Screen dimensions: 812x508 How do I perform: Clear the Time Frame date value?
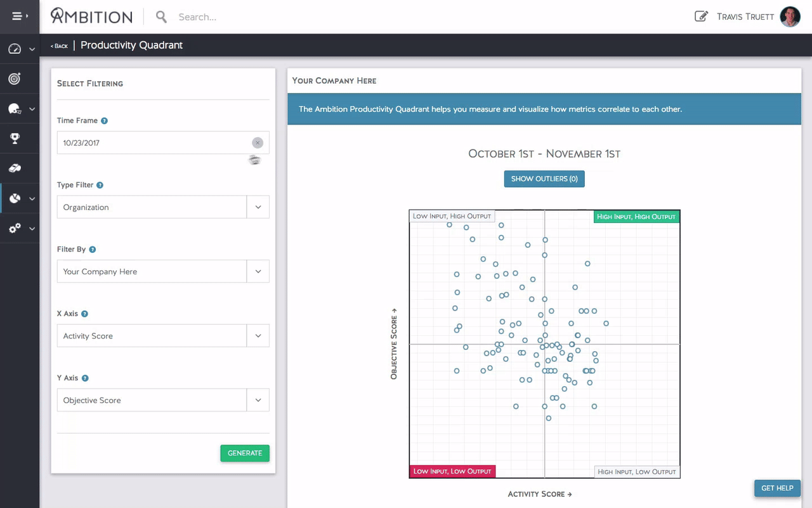tap(257, 143)
